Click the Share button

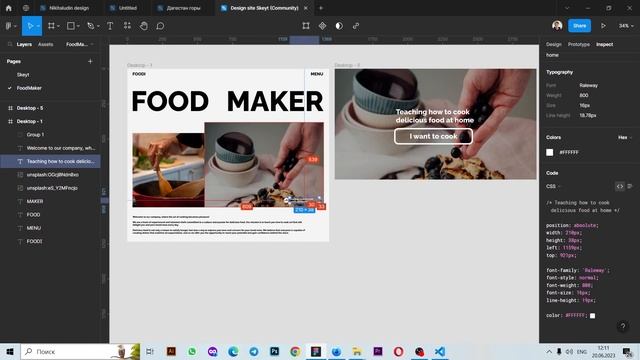coord(579,26)
